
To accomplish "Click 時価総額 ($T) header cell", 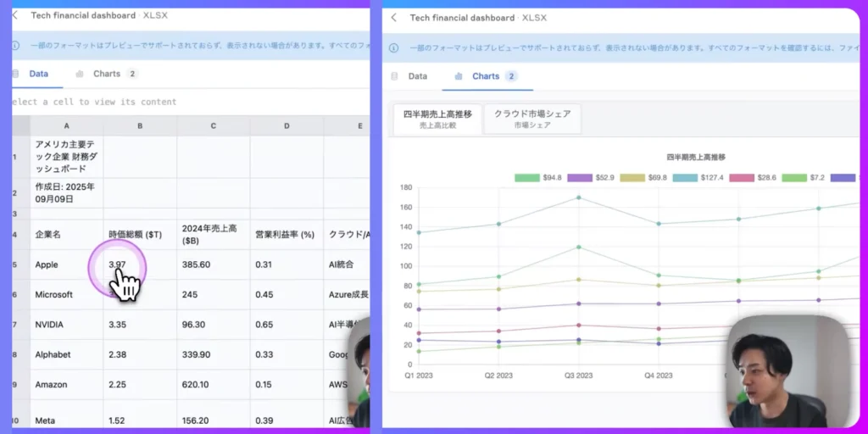I will pos(140,235).
